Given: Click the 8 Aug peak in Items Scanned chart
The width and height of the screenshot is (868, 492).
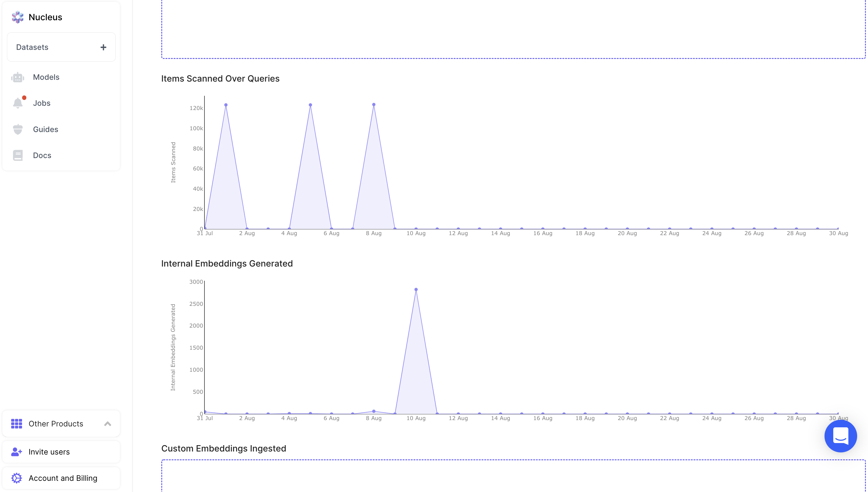Looking at the screenshot, I should coord(374,105).
